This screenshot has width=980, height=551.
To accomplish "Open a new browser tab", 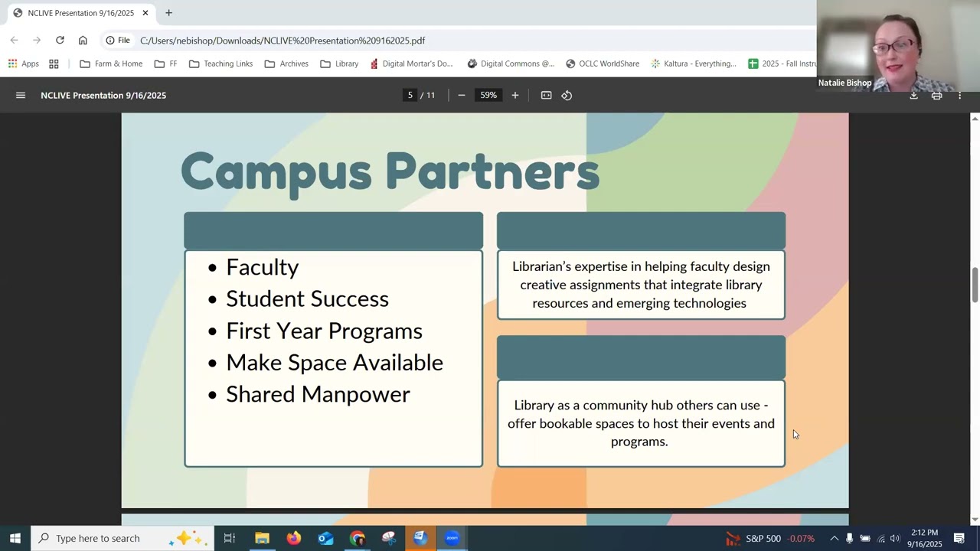I will click(168, 13).
